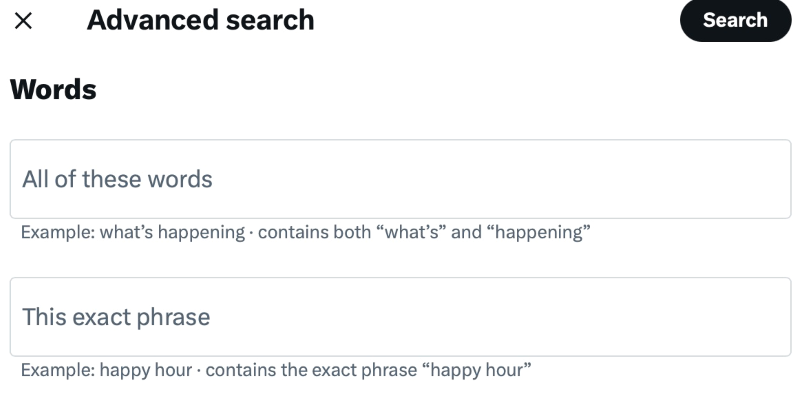The width and height of the screenshot is (800, 401).
Task: Click the "happy hour" example hint
Action: click(x=276, y=371)
